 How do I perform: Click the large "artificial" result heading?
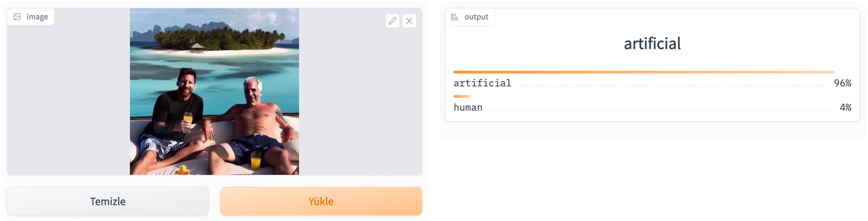(x=652, y=44)
